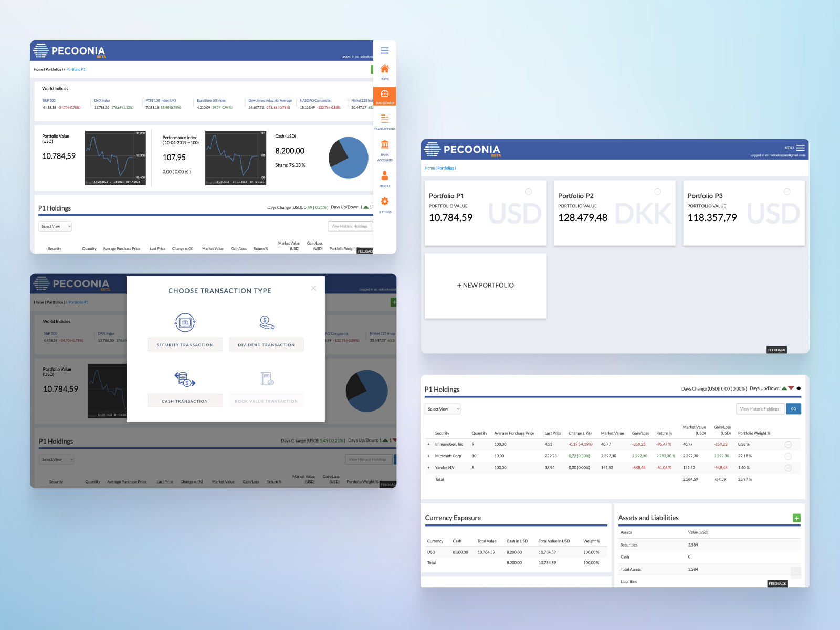Choose the Cash Transaction option
840x630 pixels.
coord(185,401)
